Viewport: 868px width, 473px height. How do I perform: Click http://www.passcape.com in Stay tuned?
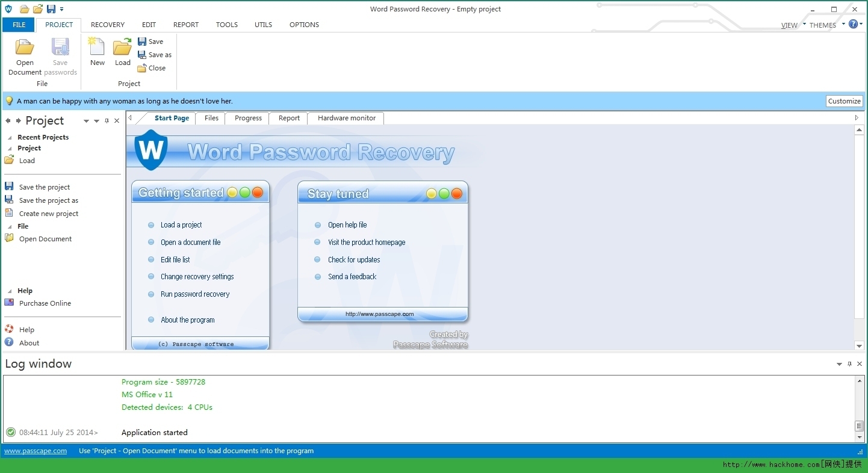379,314
